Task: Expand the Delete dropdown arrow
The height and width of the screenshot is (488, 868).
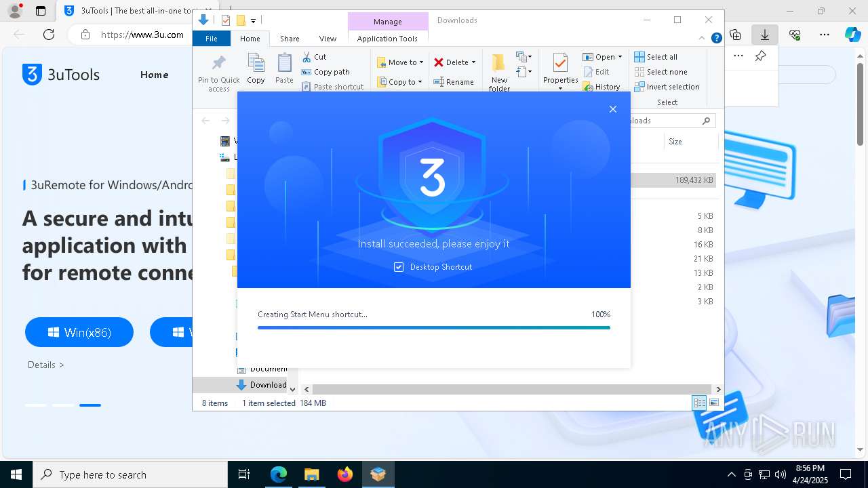Action: [x=473, y=62]
